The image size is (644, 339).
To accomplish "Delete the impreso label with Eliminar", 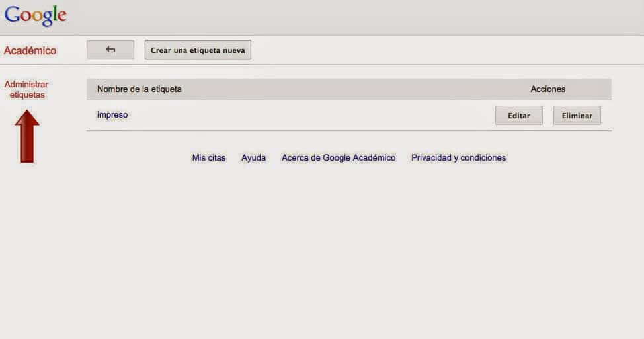I will (x=577, y=116).
